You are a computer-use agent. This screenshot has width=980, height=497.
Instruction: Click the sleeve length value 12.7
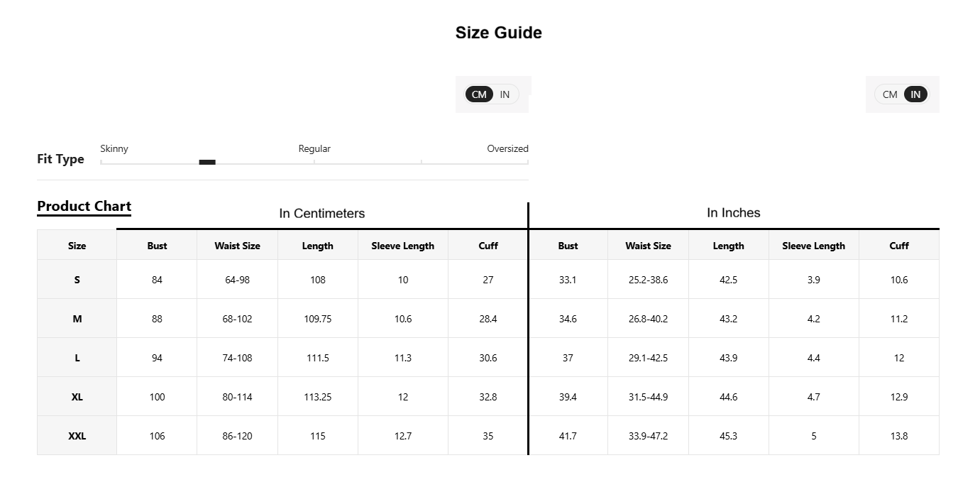402,436
